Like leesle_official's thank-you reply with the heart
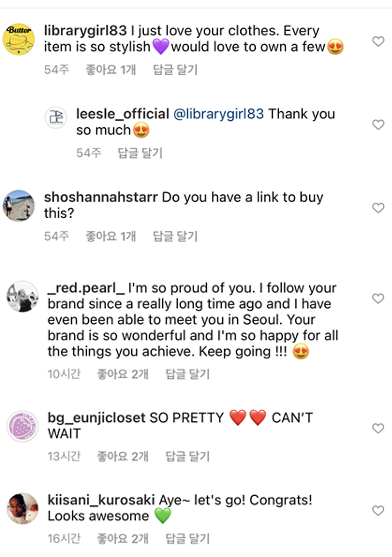 [378, 125]
